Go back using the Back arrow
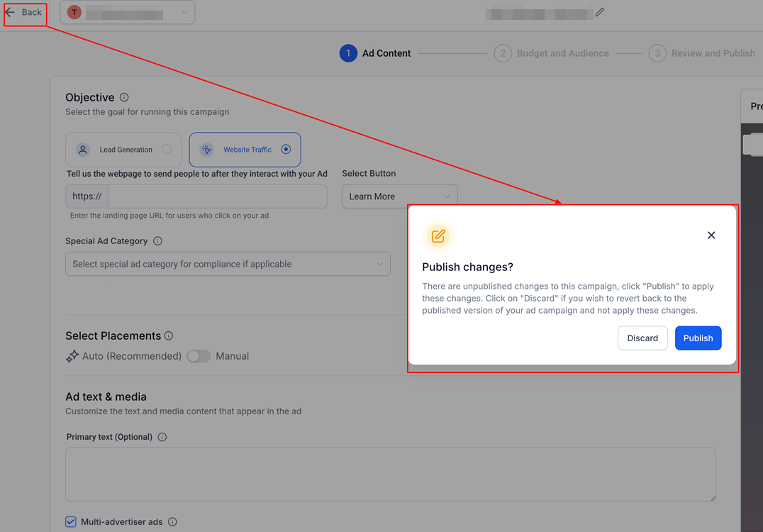This screenshot has width=763, height=532. tap(24, 12)
